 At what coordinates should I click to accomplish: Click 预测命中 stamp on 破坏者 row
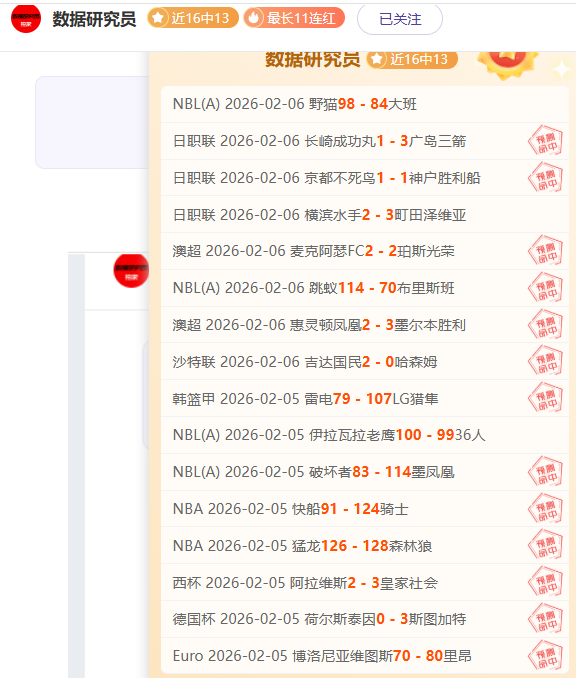545,472
